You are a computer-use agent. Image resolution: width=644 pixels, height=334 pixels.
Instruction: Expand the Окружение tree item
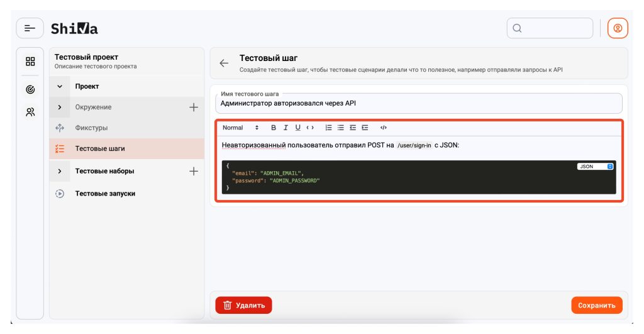tap(60, 108)
